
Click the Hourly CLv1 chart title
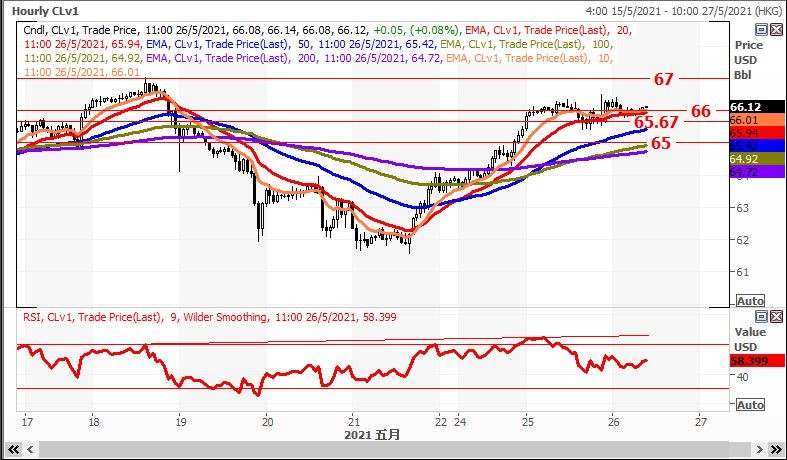(45, 10)
